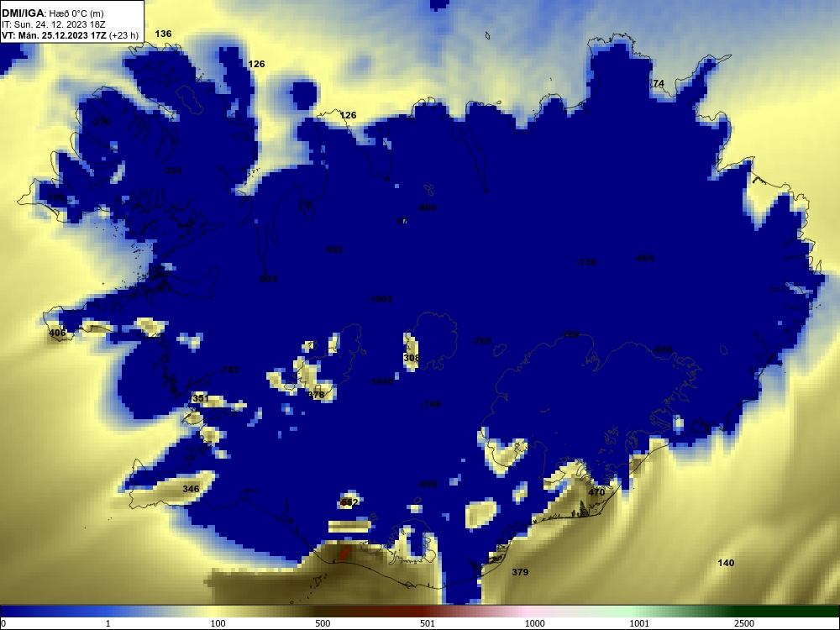Click the map value -600
Viewport: 840px width, 630px height.
[427, 207]
